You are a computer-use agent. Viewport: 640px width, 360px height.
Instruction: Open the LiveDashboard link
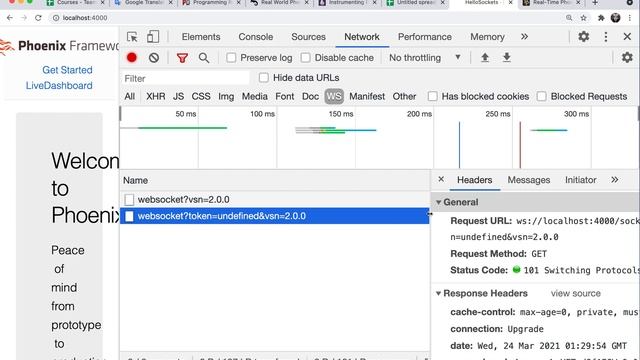click(59, 85)
